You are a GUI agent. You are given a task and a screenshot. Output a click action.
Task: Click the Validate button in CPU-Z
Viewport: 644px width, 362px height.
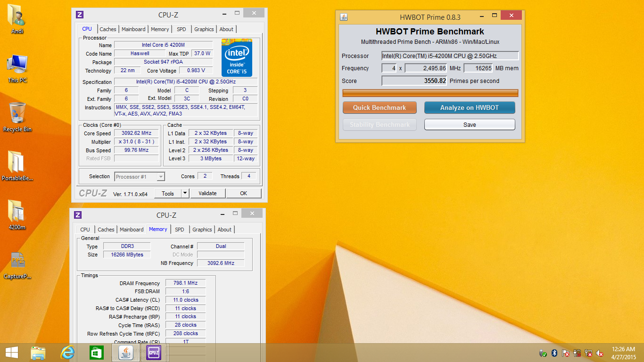tap(207, 193)
